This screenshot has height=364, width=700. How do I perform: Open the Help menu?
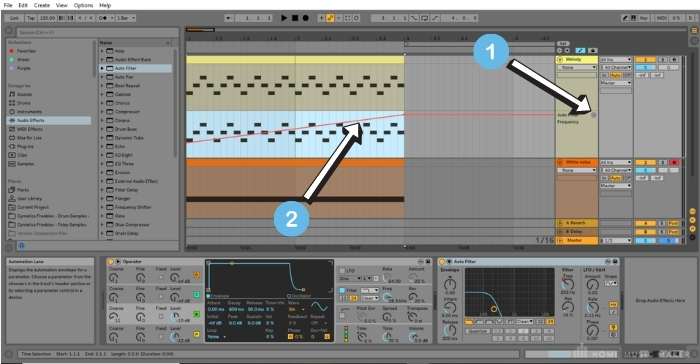pos(105,5)
